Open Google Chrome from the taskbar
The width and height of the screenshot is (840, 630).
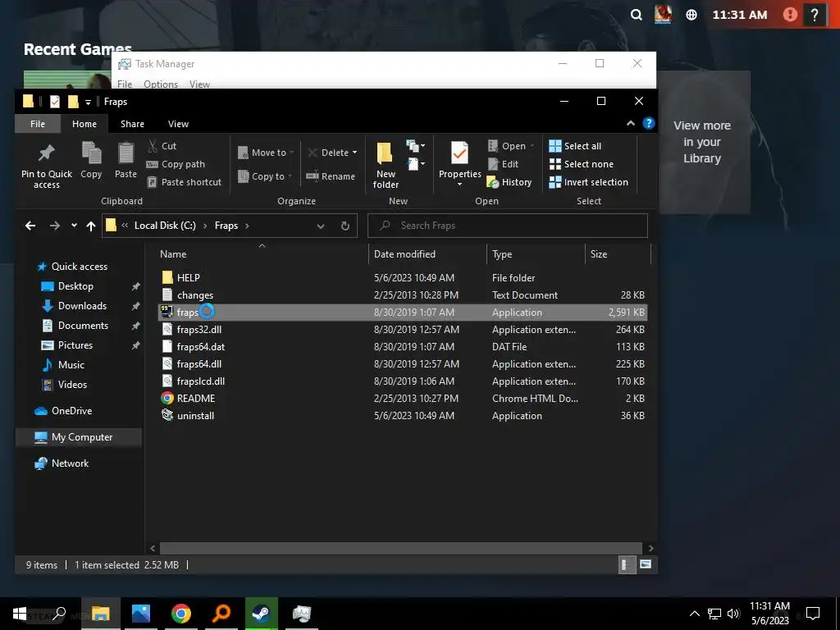point(181,614)
